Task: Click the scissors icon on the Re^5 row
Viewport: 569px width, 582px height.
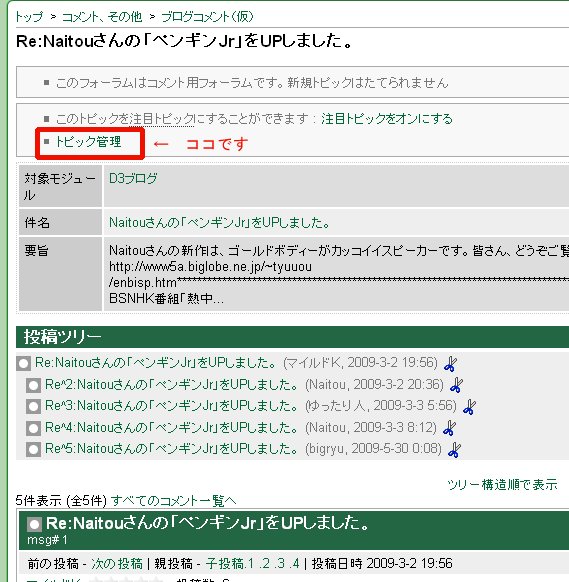Action: coord(455,450)
